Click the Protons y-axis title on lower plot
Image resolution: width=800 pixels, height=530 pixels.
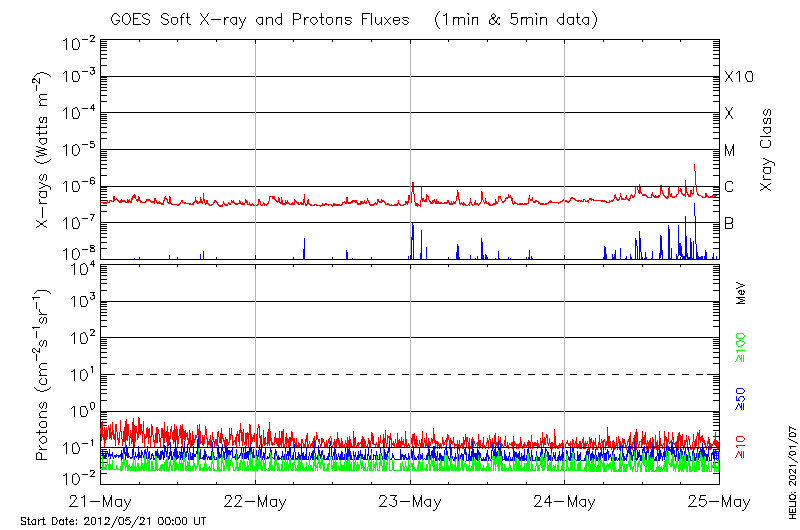point(43,373)
